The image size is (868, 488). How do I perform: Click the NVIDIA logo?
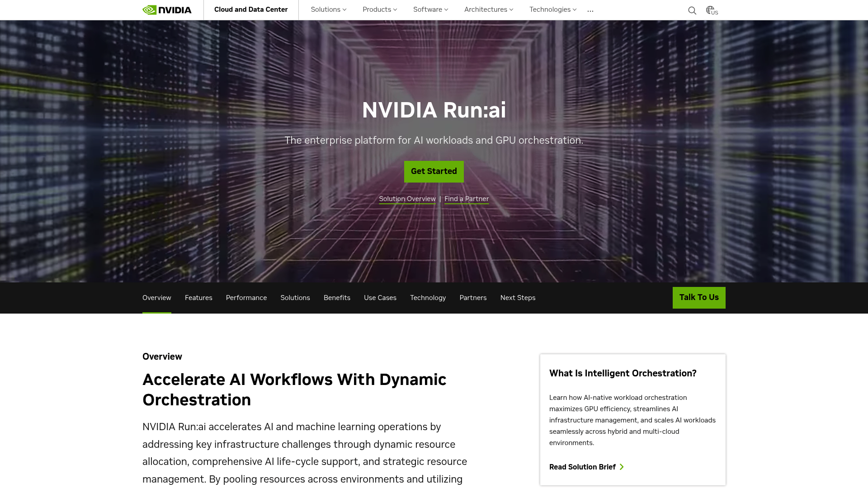coord(167,10)
